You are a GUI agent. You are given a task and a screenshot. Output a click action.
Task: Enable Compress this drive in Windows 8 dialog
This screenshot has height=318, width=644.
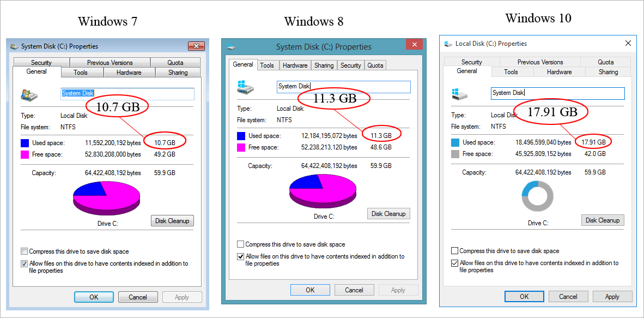241,244
